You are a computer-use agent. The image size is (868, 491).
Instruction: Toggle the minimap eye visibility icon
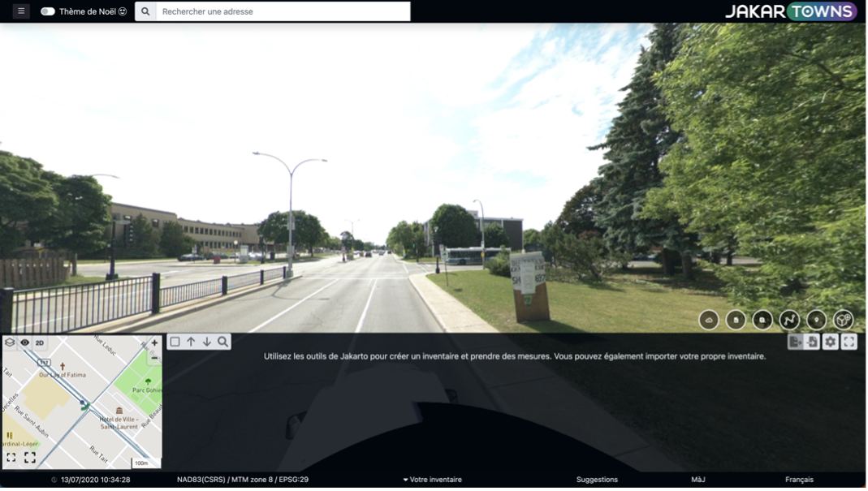tap(24, 342)
